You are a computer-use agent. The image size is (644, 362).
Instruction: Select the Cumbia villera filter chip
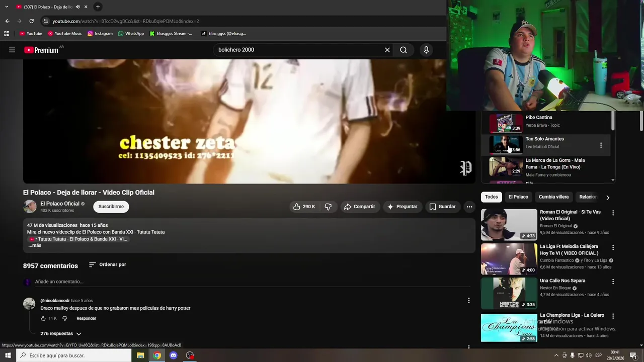pos(553,197)
